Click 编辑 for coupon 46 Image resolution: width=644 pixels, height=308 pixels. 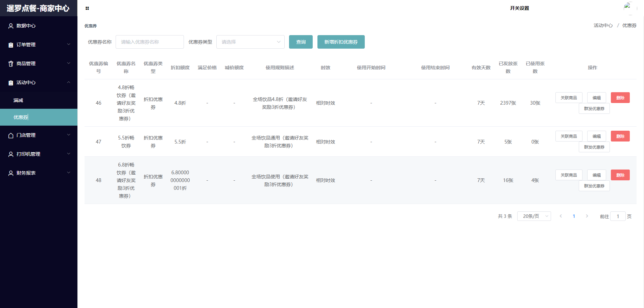(x=597, y=98)
